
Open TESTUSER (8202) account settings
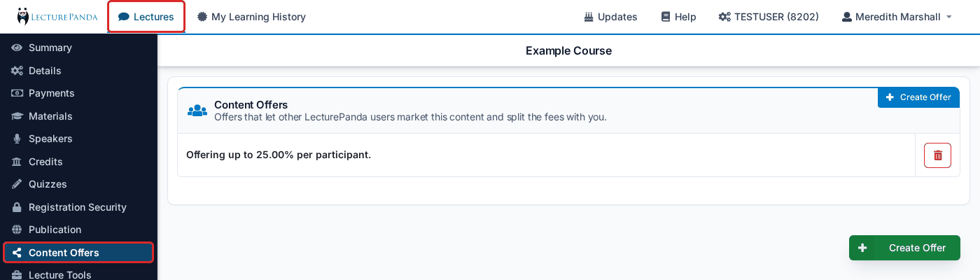coord(769,17)
